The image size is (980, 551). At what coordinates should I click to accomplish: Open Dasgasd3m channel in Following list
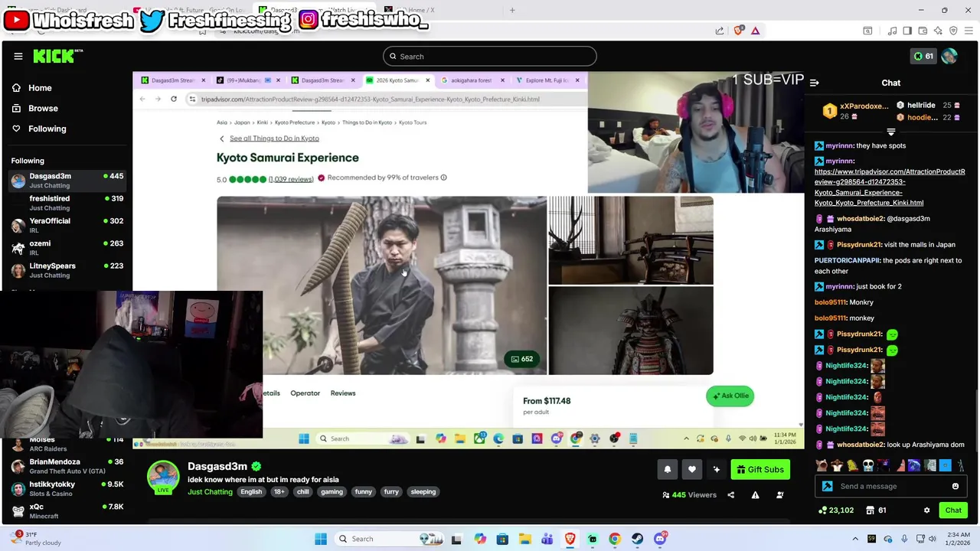coord(67,181)
